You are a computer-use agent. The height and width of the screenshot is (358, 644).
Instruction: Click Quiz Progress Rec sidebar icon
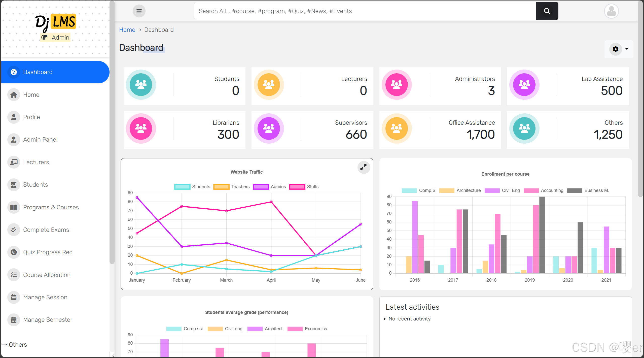pos(14,252)
